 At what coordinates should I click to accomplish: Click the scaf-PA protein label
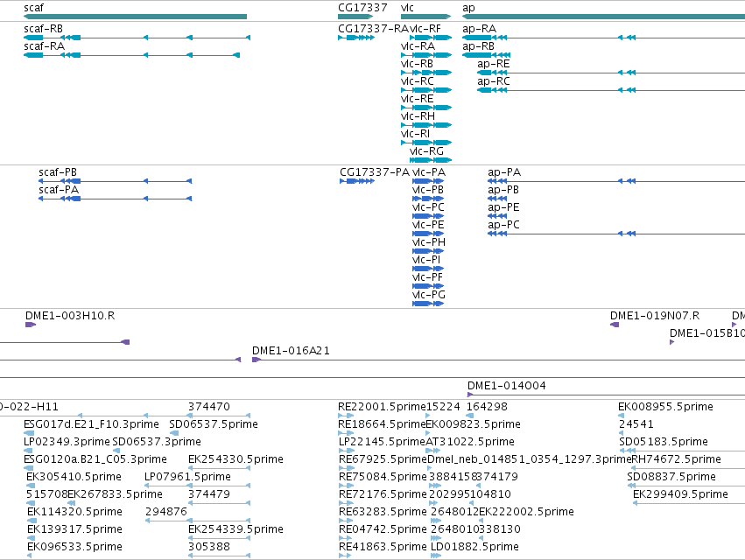pyautogui.click(x=59, y=190)
